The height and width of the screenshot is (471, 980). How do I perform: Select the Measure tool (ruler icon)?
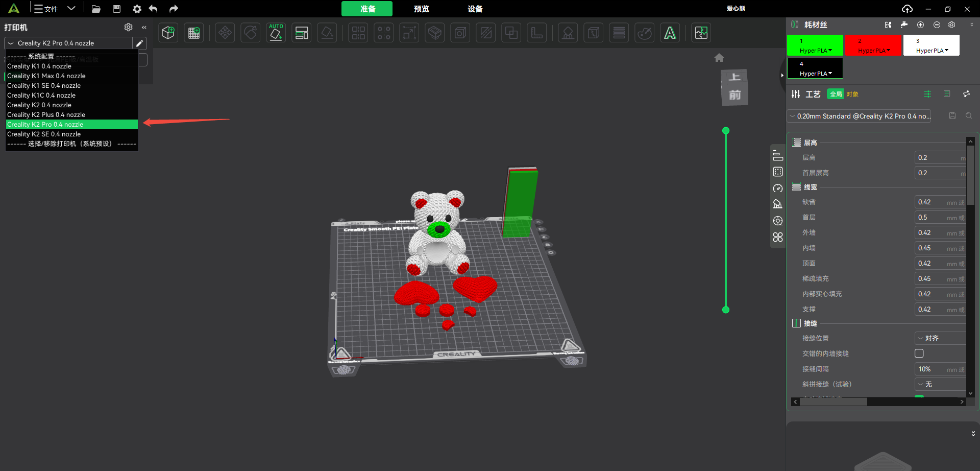point(537,33)
